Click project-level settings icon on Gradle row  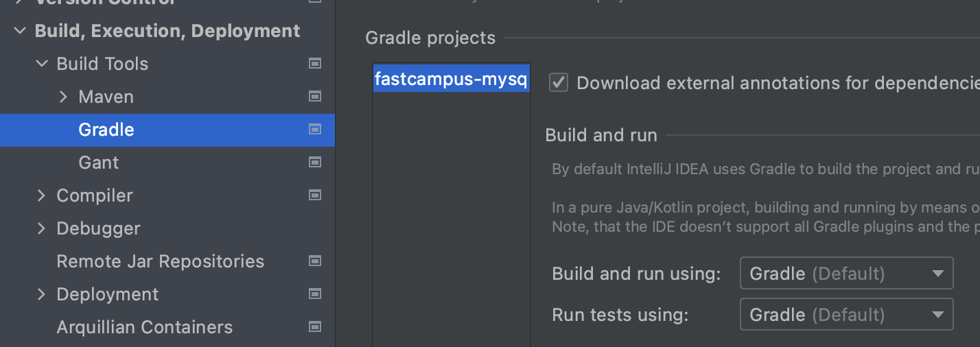pyautogui.click(x=315, y=130)
